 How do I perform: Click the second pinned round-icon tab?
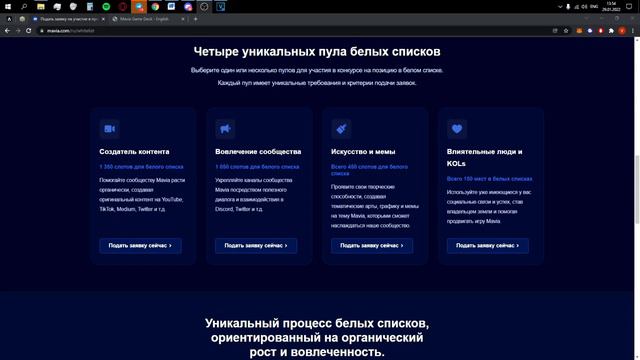[22, 19]
